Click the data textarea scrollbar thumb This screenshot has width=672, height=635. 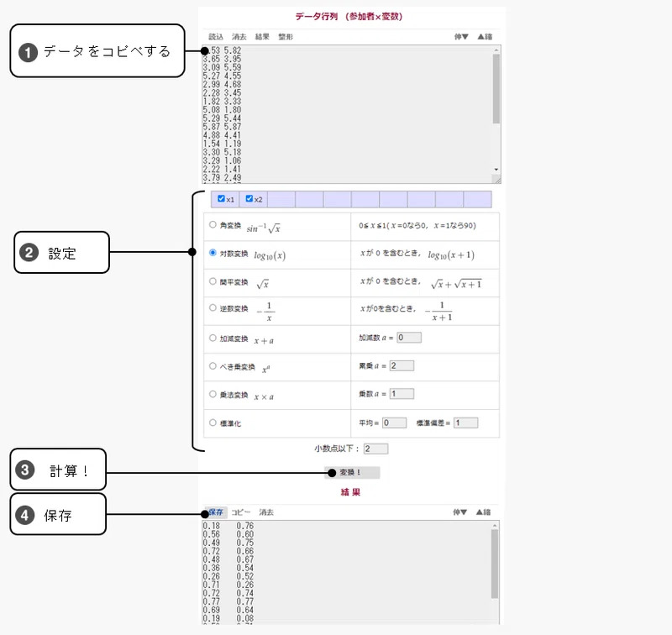click(x=496, y=89)
